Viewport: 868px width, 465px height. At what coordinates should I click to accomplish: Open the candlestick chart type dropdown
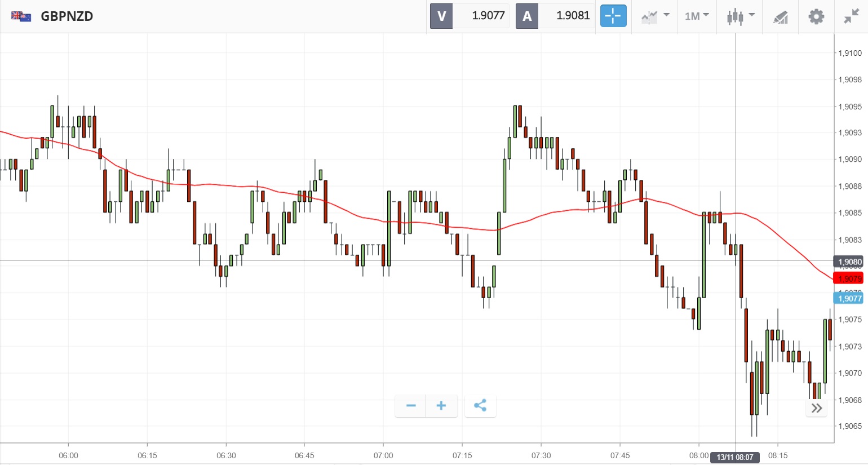740,16
